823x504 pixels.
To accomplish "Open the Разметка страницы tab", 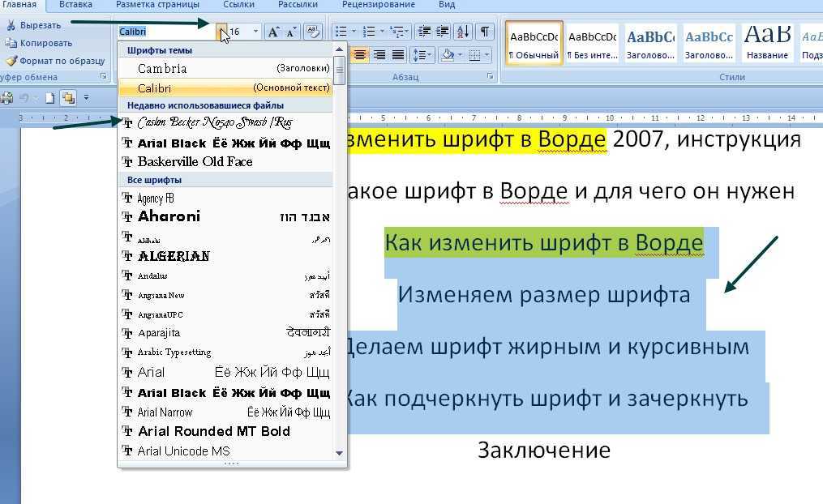I will [157, 5].
